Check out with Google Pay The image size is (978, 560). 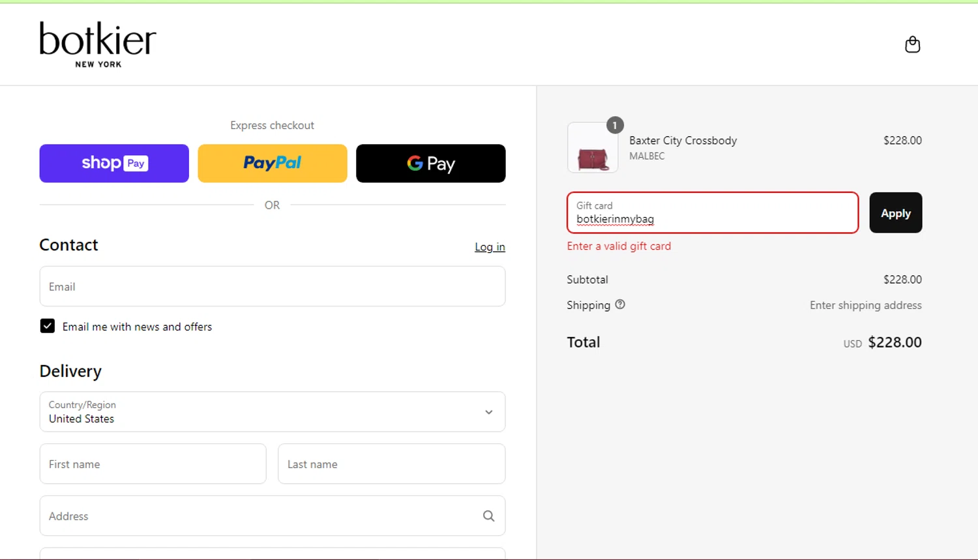pyautogui.click(x=431, y=163)
